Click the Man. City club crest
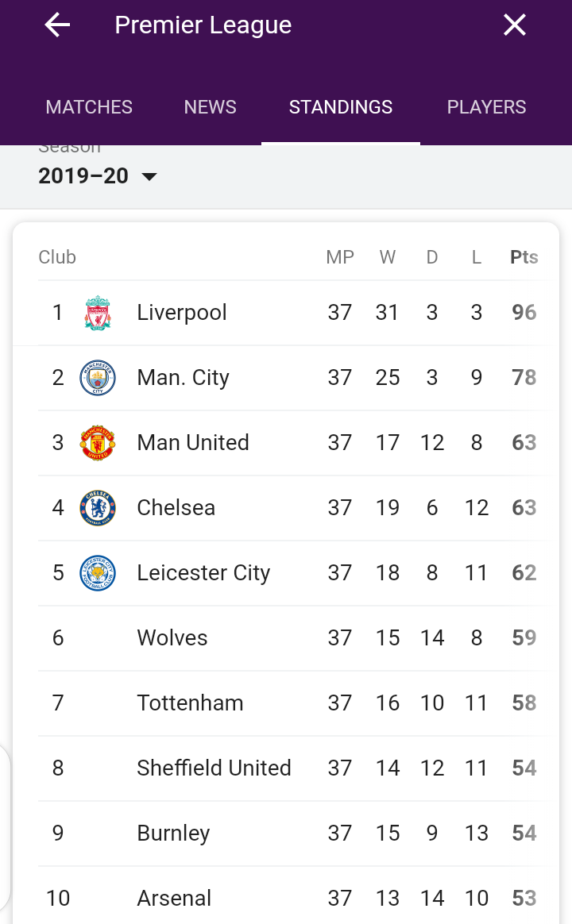The height and width of the screenshot is (924, 572). click(x=98, y=378)
